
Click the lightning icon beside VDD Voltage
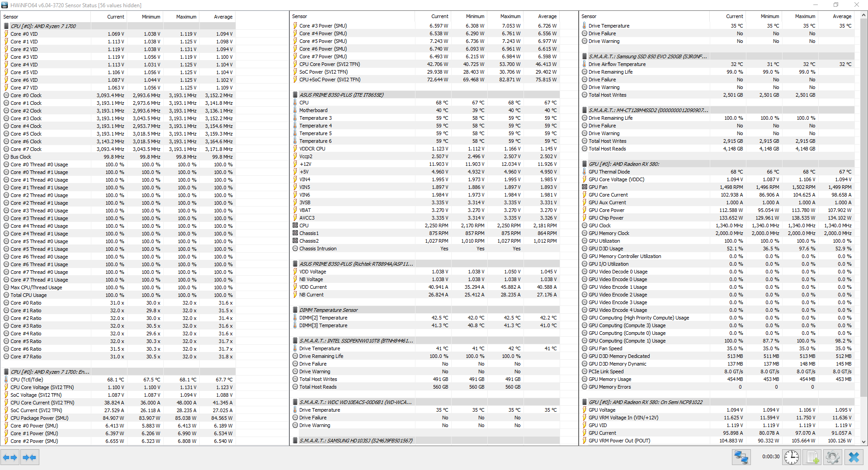coord(295,272)
